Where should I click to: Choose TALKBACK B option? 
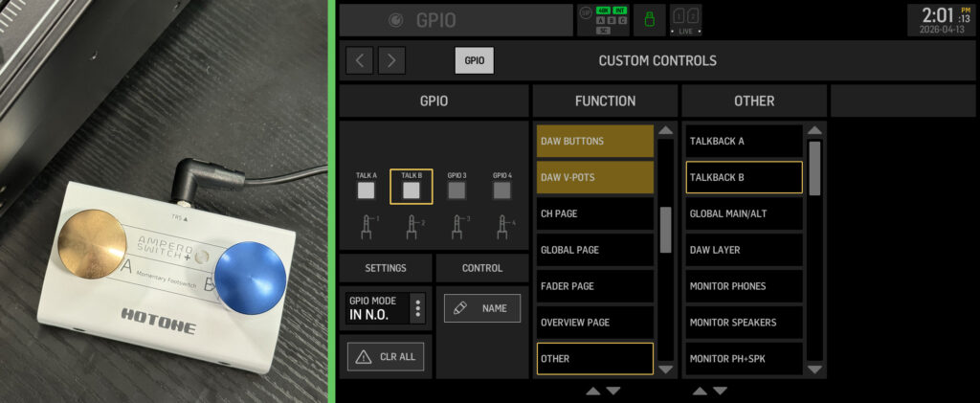click(x=745, y=177)
